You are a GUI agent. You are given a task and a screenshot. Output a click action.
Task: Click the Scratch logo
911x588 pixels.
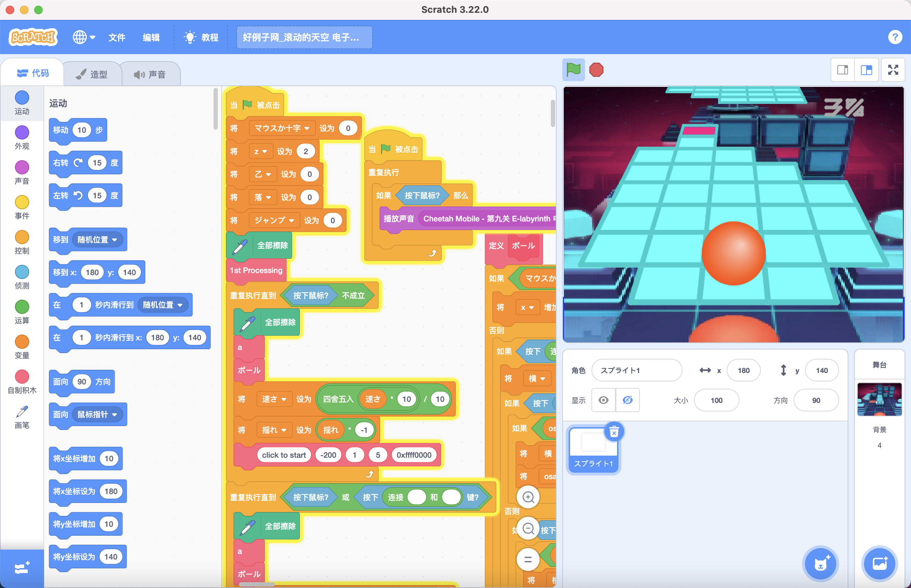(33, 37)
